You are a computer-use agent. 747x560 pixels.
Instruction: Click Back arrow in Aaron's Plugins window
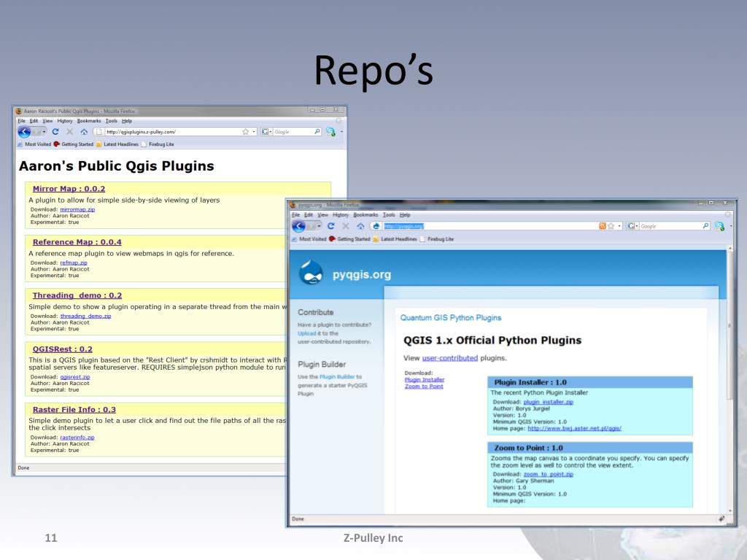pos(24,132)
